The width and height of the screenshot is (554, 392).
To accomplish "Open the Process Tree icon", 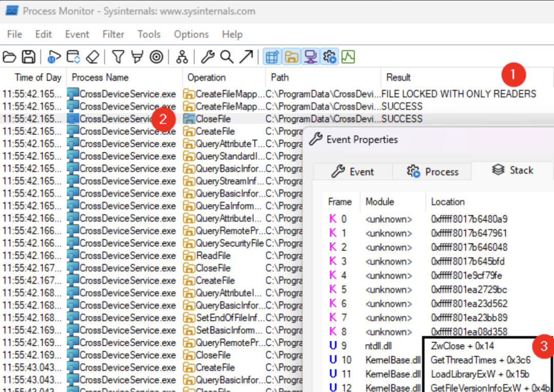I will [x=182, y=56].
